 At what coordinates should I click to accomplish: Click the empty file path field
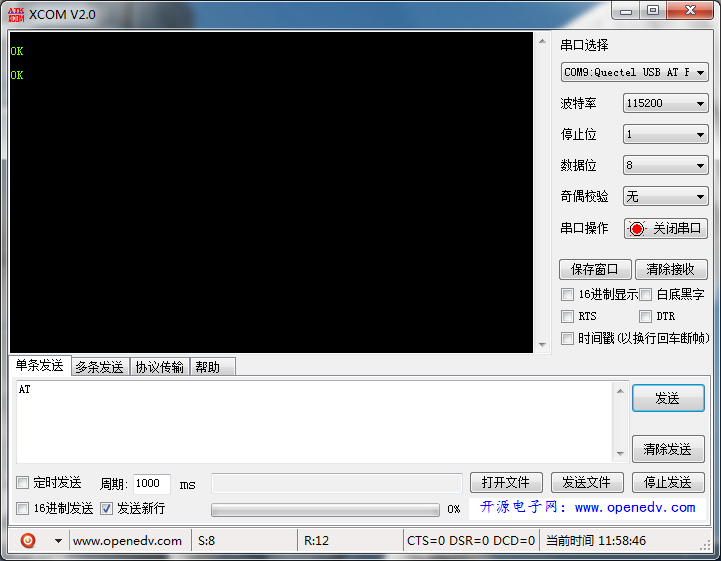(337, 483)
